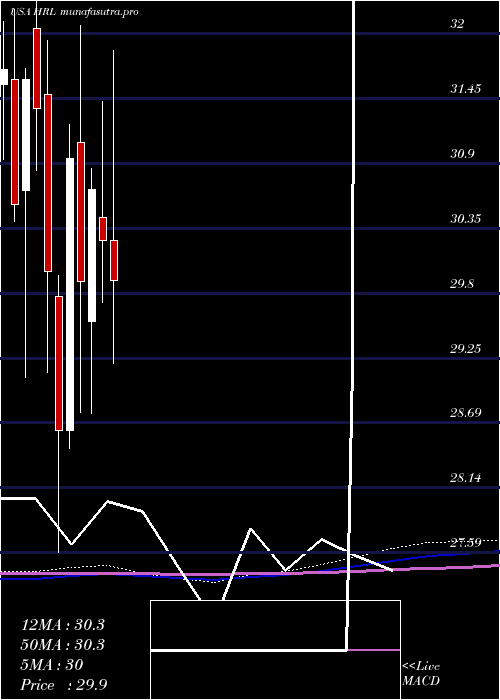Click the '12MA : 30.3' readout

[x=62, y=625]
